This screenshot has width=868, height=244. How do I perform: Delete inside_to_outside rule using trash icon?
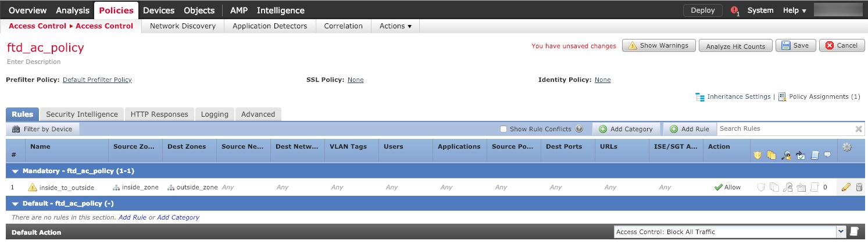[859, 187]
